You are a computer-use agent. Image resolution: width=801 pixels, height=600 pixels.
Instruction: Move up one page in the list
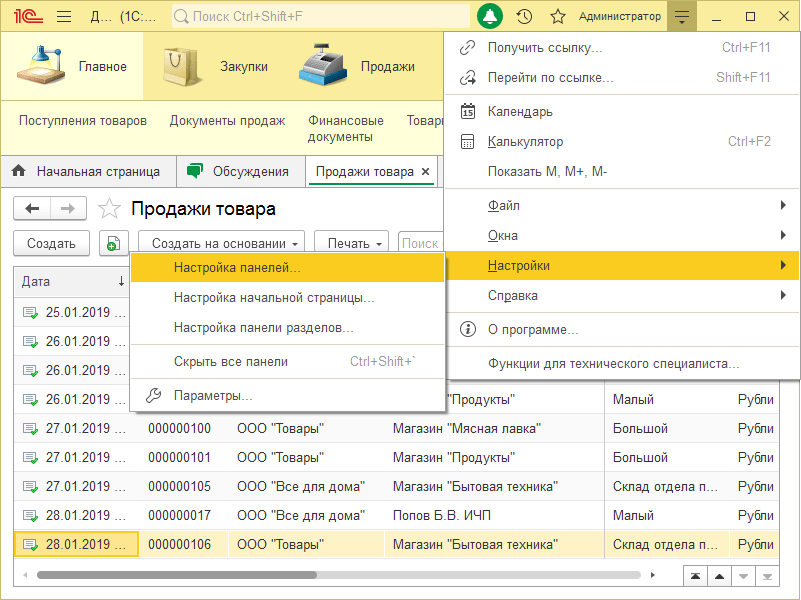pos(719,576)
